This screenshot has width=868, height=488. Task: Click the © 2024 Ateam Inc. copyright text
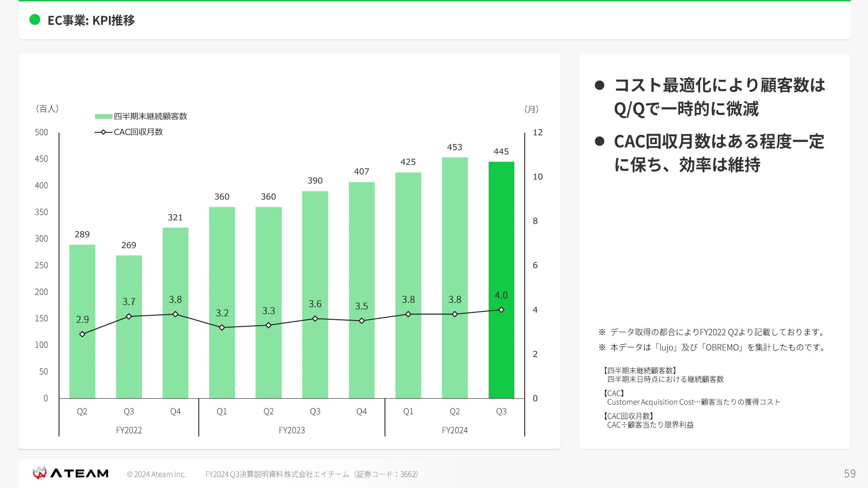(x=156, y=474)
